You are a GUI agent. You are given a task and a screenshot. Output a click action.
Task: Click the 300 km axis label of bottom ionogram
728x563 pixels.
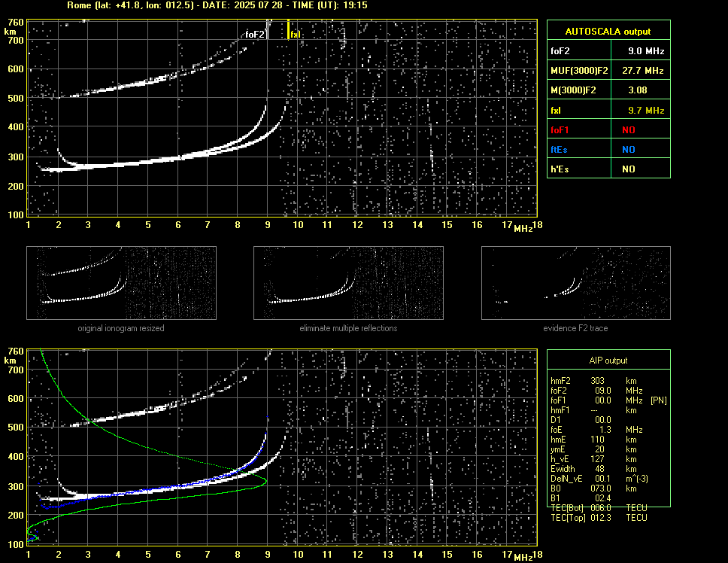pos(15,486)
